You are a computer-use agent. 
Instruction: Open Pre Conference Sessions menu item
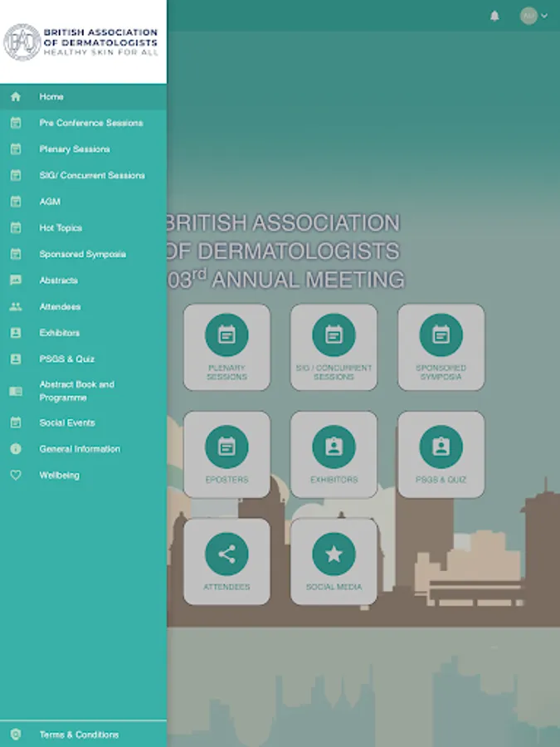click(x=83, y=123)
